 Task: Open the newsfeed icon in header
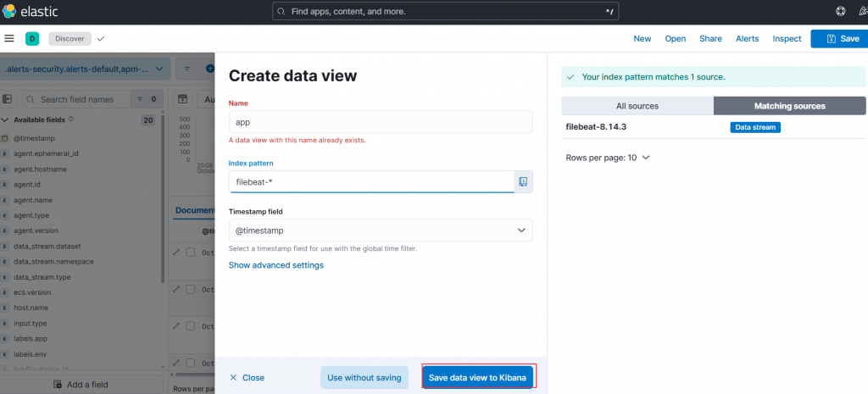862,11
